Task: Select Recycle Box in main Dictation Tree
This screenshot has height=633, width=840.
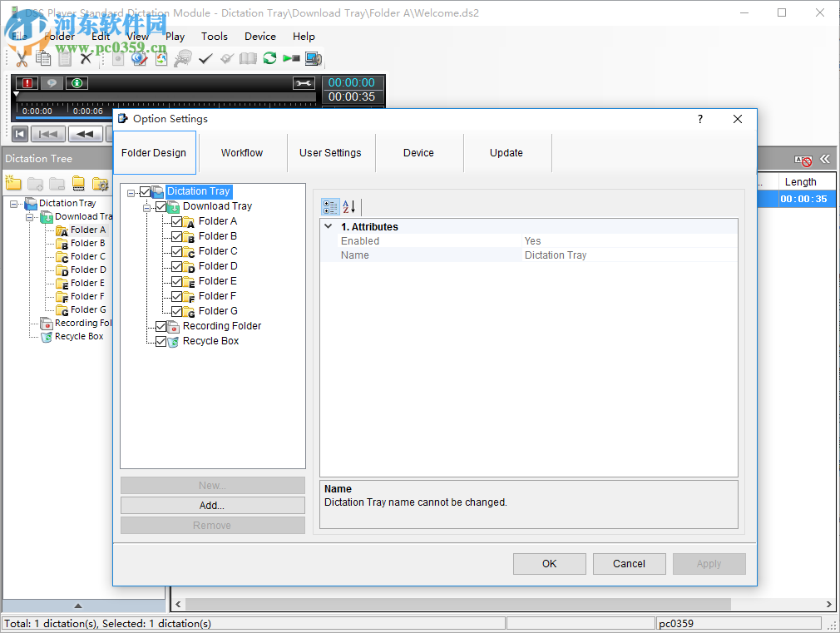Action: click(79, 337)
